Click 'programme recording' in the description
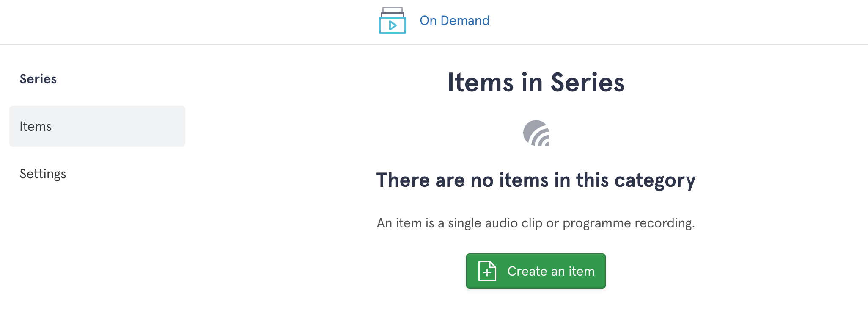The height and width of the screenshot is (316, 868). point(629,223)
